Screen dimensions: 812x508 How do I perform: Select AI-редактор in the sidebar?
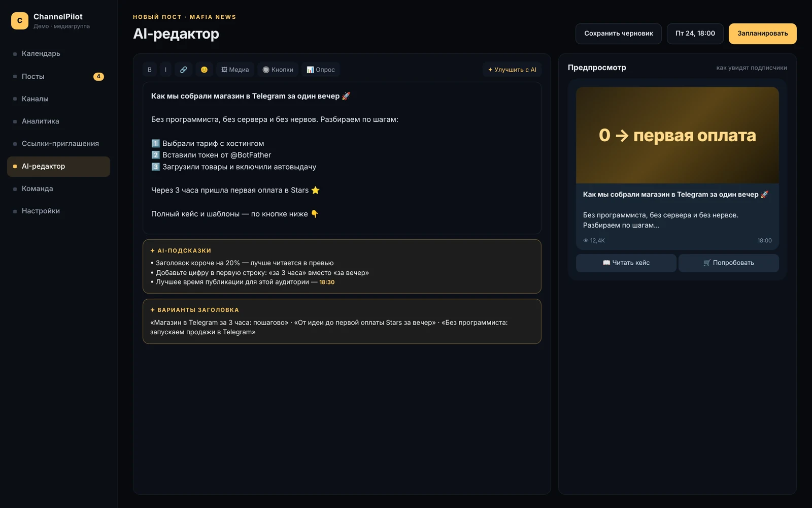click(x=58, y=166)
